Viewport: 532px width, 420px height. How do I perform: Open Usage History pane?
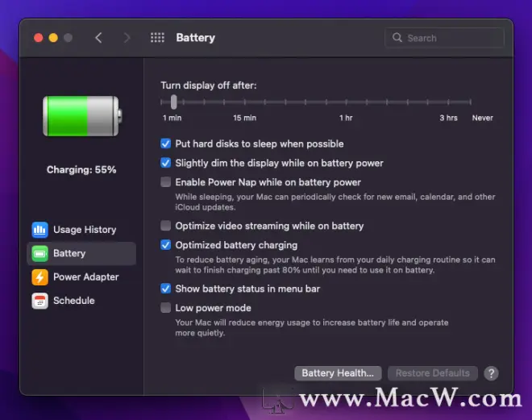(x=81, y=230)
